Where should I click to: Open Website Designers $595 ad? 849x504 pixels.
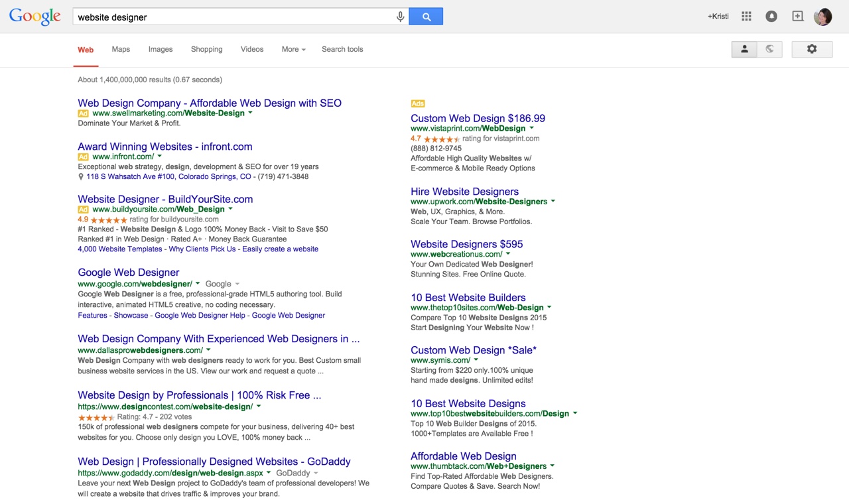tap(467, 244)
